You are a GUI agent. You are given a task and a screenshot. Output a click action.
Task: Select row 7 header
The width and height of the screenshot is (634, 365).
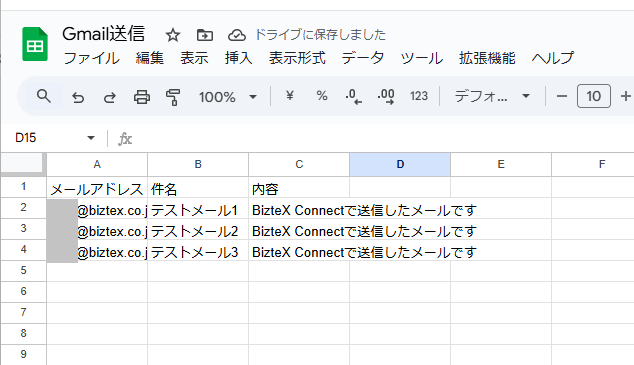23,313
